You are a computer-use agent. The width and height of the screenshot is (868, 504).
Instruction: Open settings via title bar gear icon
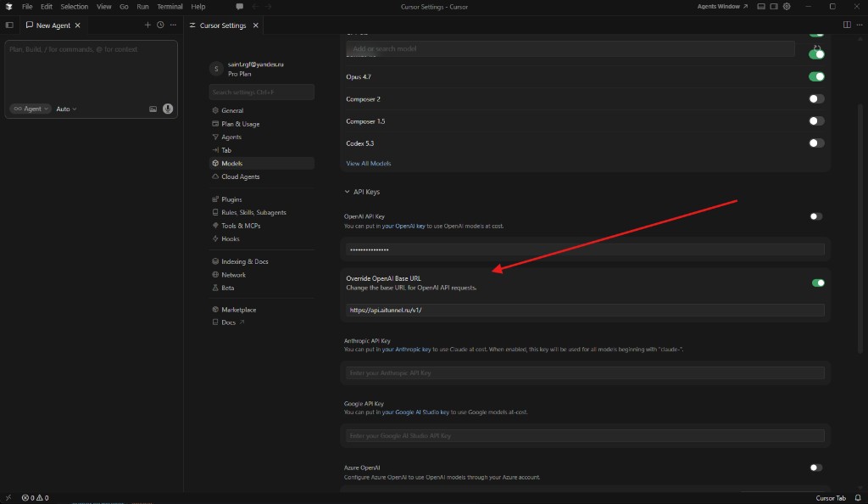tap(787, 7)
